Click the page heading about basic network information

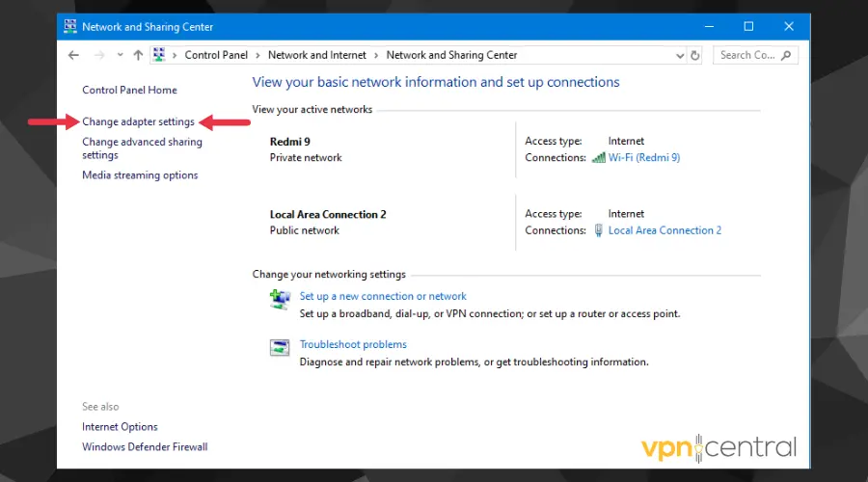pyautogui.click(x=436, y=82)
